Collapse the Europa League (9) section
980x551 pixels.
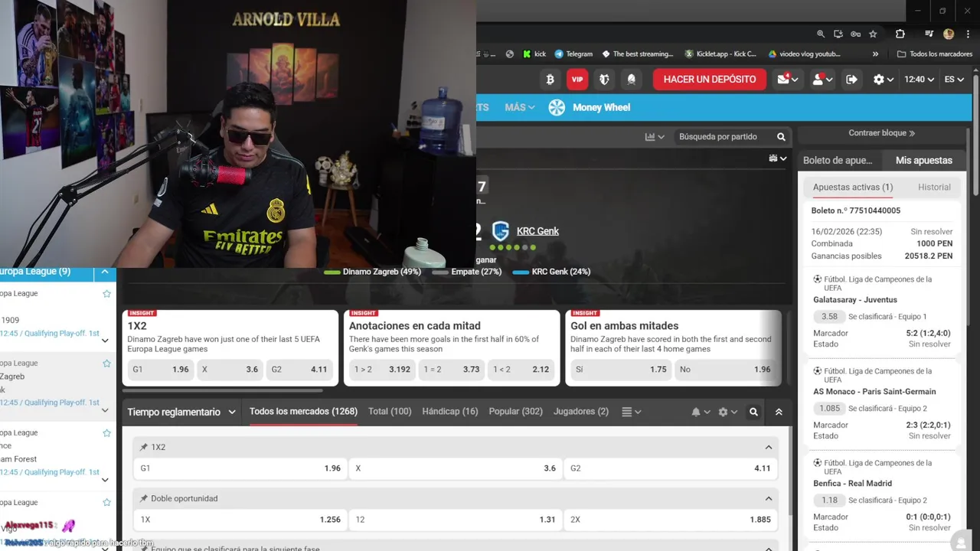(105, 272)
